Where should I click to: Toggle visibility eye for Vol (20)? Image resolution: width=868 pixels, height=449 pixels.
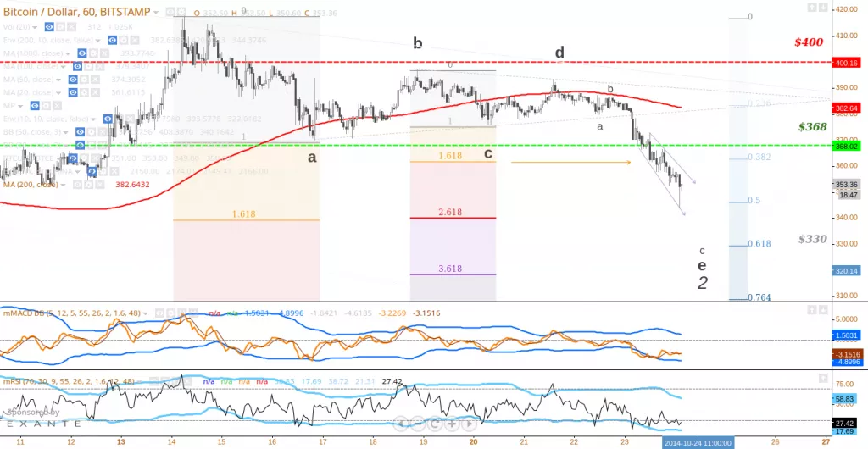click(x=50, y=27)
